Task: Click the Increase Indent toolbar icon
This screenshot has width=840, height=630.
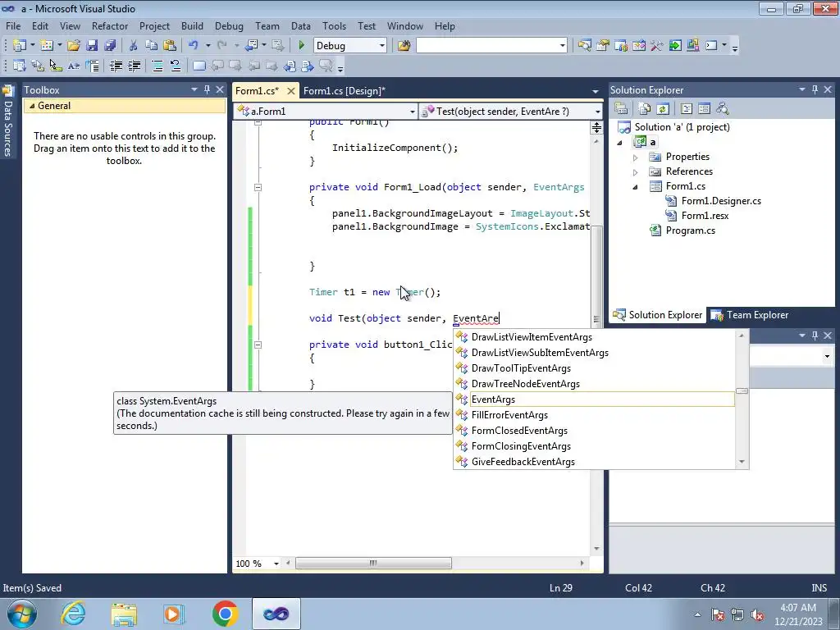Action: click(134, 66)
